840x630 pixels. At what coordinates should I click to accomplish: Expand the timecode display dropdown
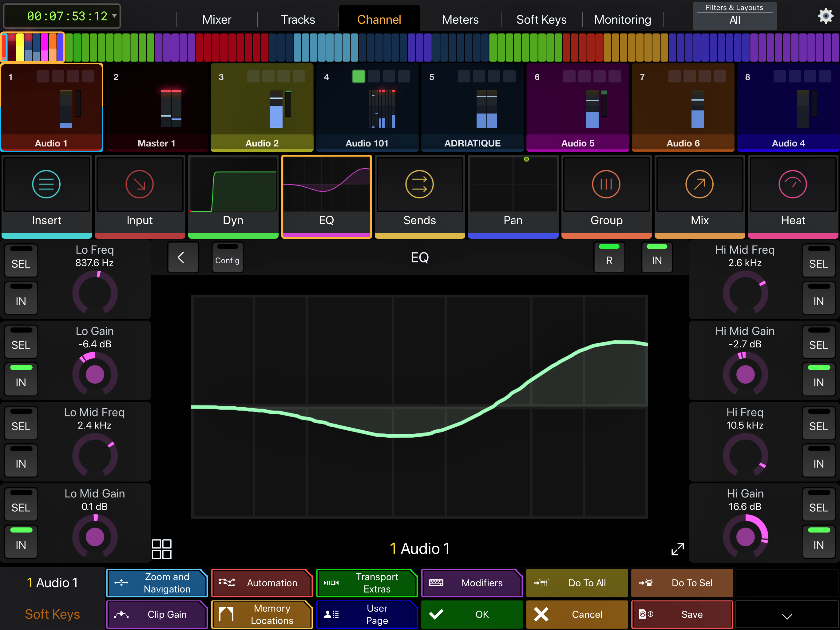point(114,16)
